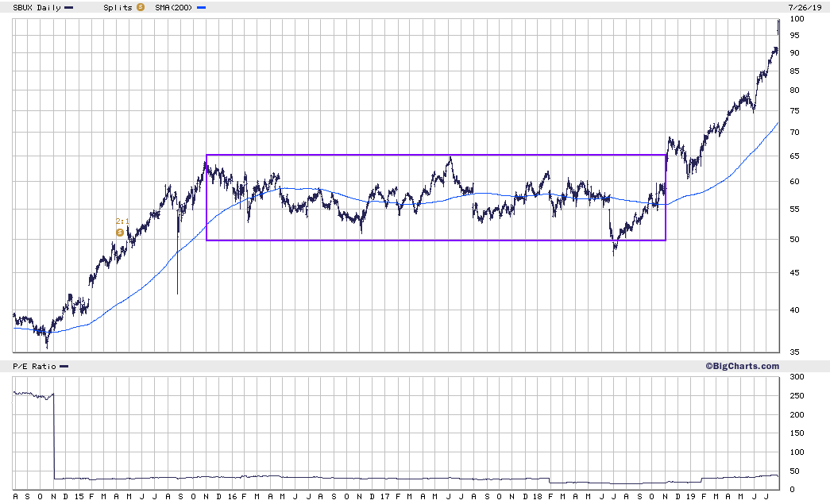Click the "16" year label on the time axis
830x504 pixels.
[232, 496]
